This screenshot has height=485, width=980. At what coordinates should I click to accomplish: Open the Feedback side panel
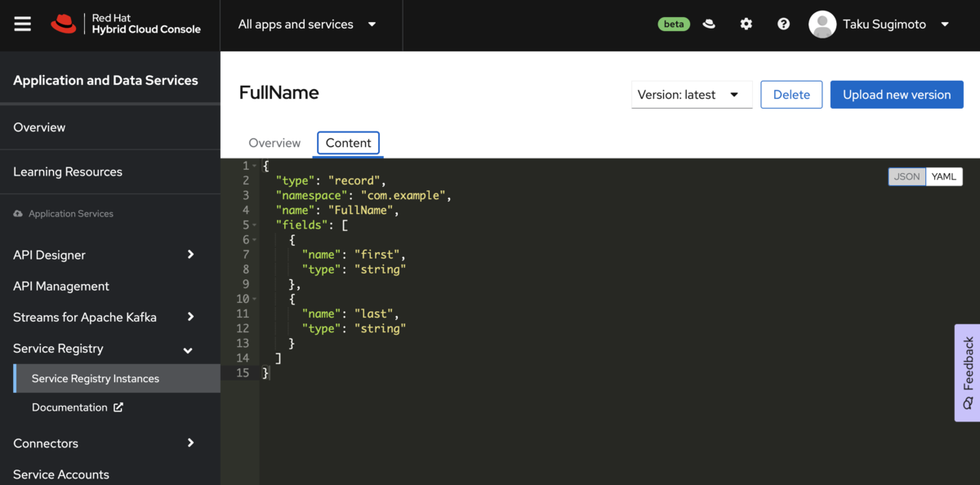click(968, 373)
